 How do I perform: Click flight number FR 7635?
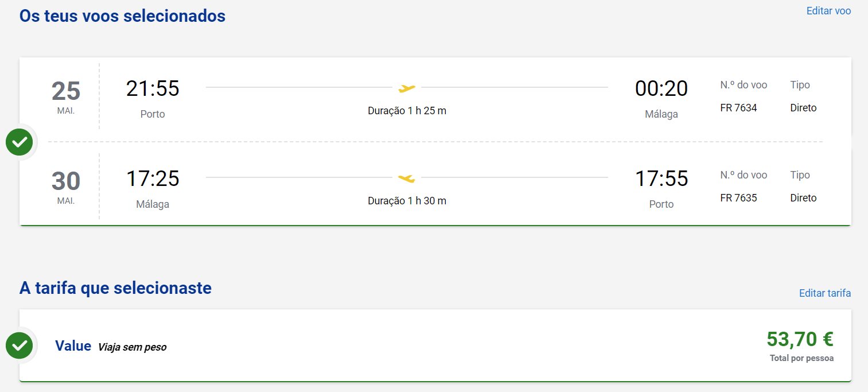(738, 197)
